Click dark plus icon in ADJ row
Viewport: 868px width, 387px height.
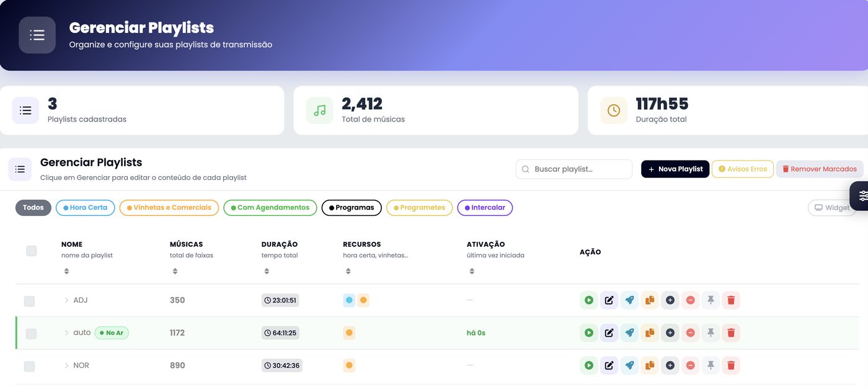click(670, 300)
